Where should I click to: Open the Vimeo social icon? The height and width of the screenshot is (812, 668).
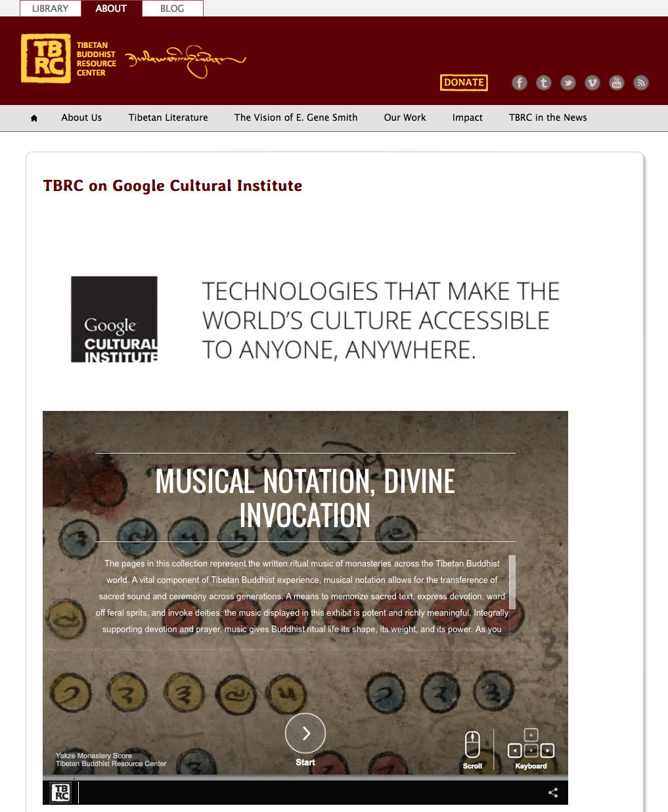tap(592, 83)
